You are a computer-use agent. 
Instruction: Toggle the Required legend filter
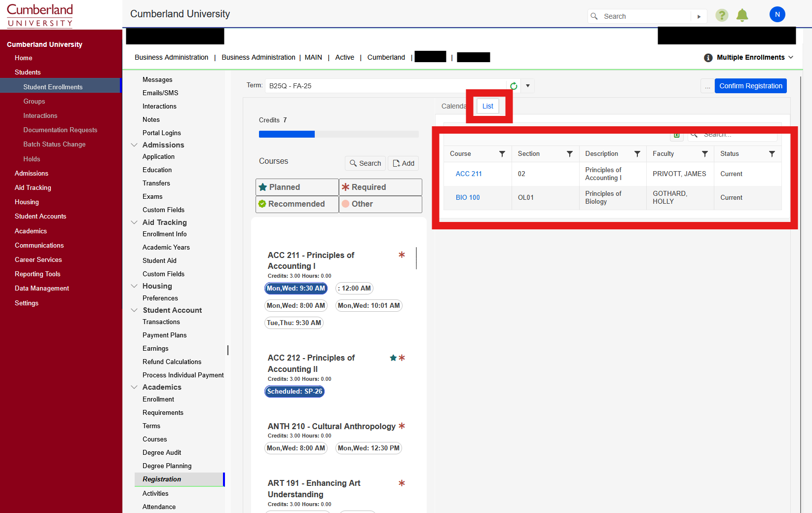[x=380, y=187]
